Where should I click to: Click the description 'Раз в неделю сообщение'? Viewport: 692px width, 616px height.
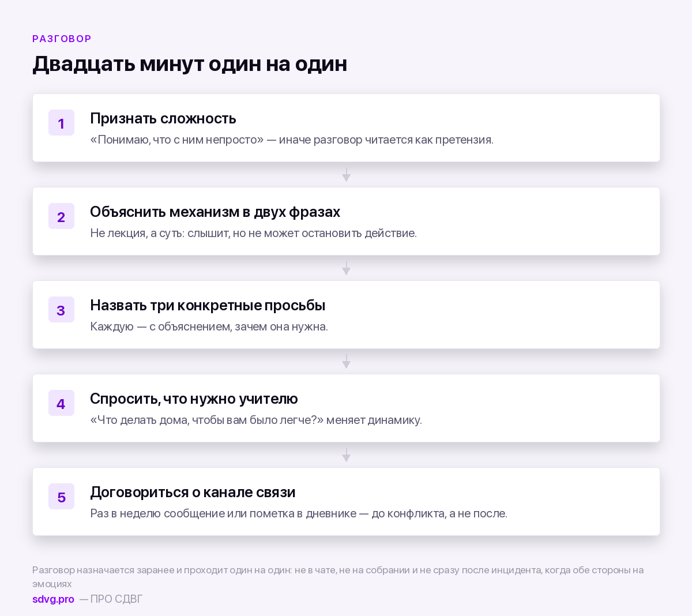coord(157,513)
